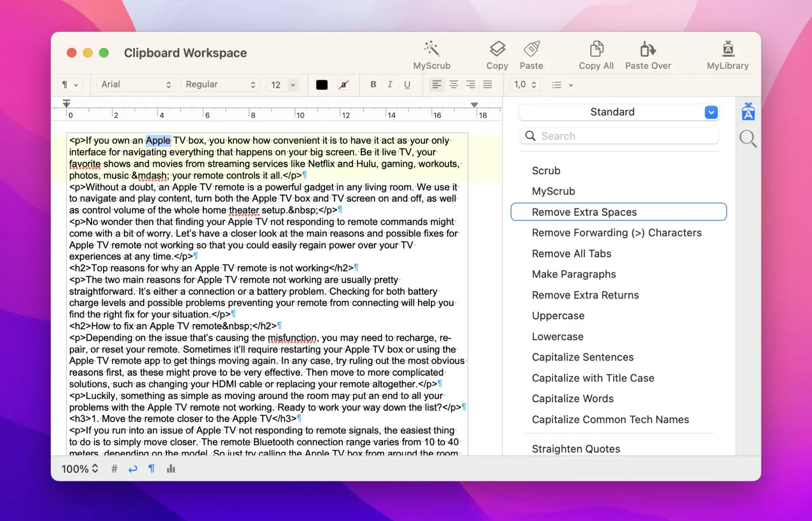Open the list bullets dropdown
Image resolution: width=812 pixels, height=521 pixels.
click(562, 85)
